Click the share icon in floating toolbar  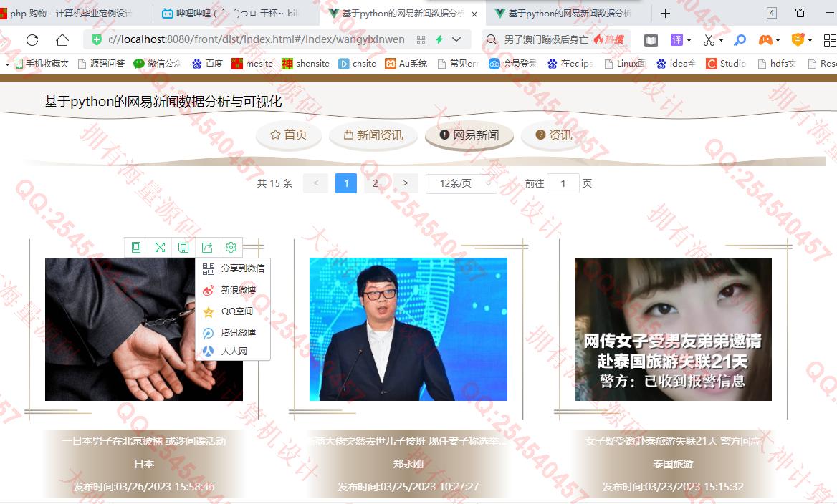pos(207,248)
